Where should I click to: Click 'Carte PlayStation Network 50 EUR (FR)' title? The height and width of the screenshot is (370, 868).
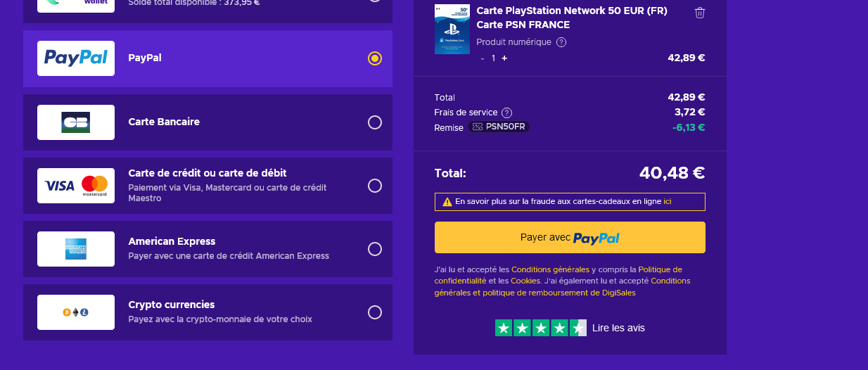[572, 11]
